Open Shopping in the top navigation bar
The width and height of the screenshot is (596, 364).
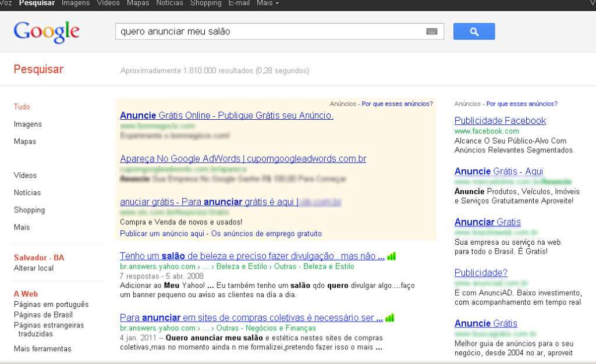click(205, 3)
